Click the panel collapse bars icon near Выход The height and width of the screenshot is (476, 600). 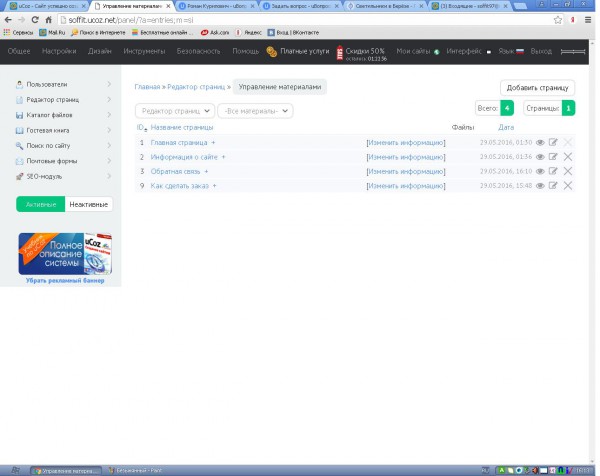pos(573,51)
